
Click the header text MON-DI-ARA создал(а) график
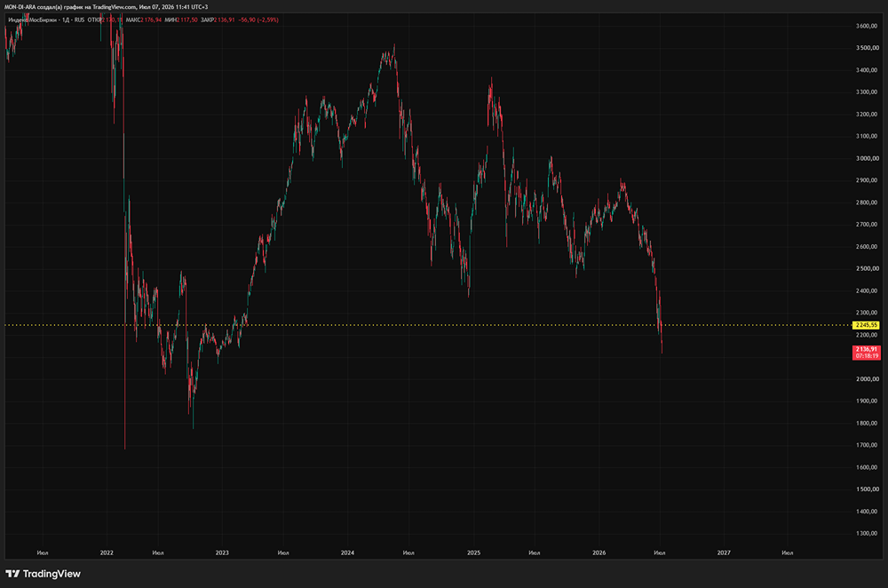[46, 7]
